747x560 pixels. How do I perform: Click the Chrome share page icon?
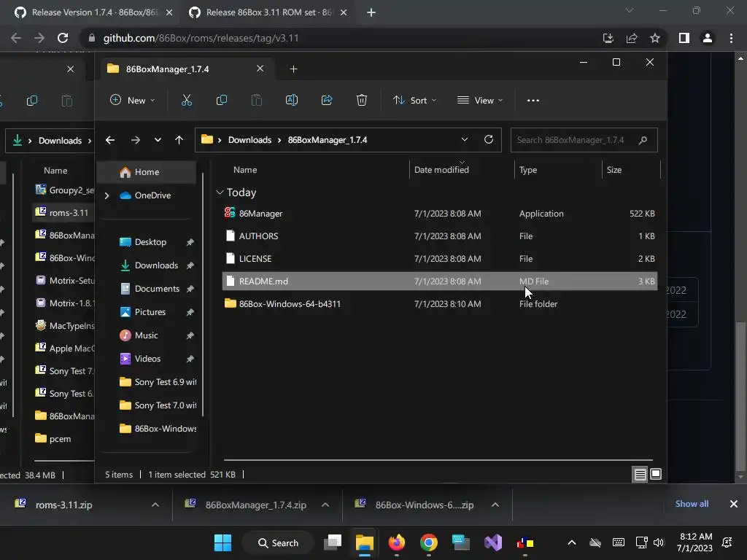tap(632, 38)
